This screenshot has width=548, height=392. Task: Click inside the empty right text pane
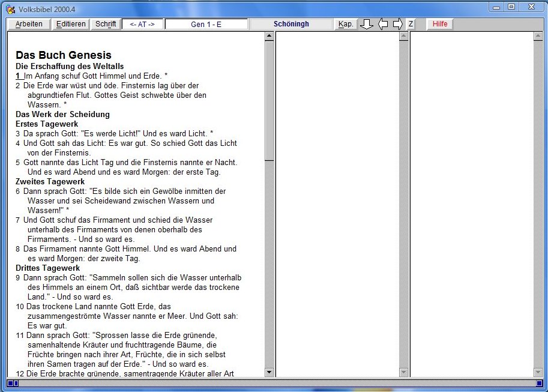coord(472,205)
